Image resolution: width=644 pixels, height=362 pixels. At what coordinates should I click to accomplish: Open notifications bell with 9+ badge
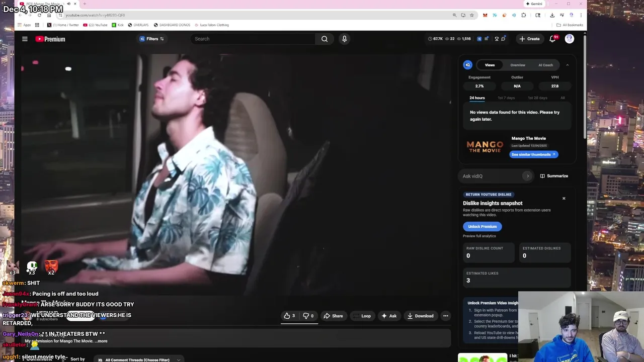(x=552, y=39)
